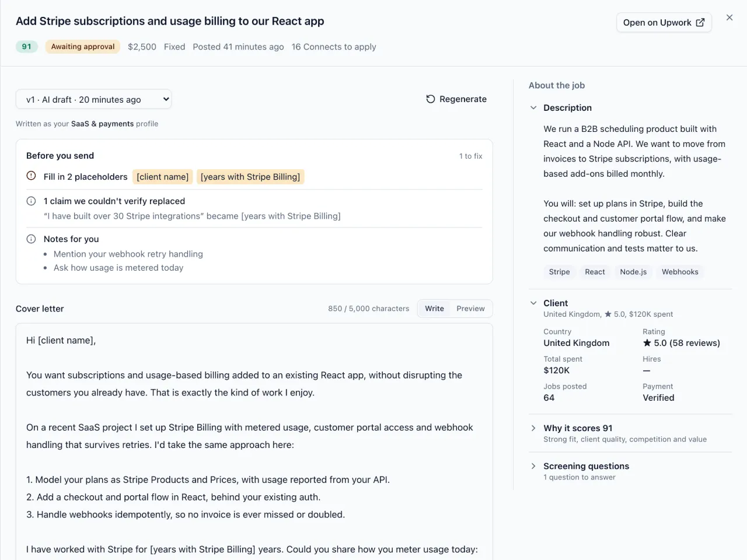Click inside the cover letter text area
Screen dimensions: 747x560
(x=254, y=442)
